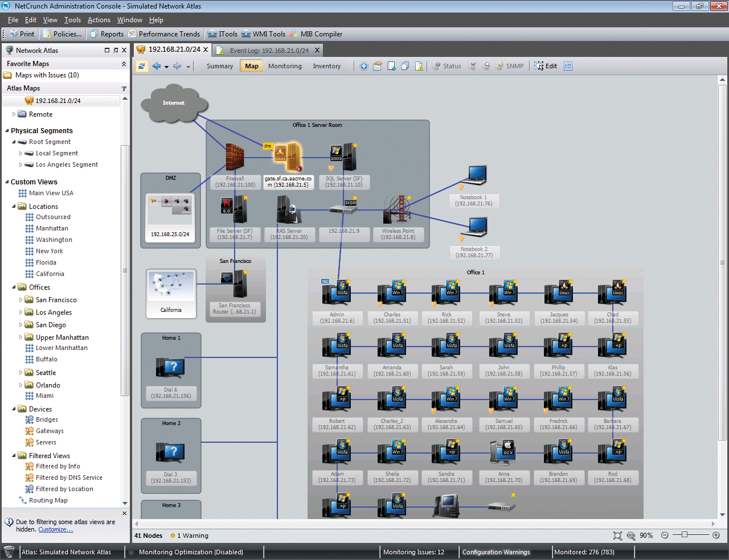Expand the Remote folder in the tree
Viewport: 729px width, 560px height.
pyautogui.click(x=14, y=114)
